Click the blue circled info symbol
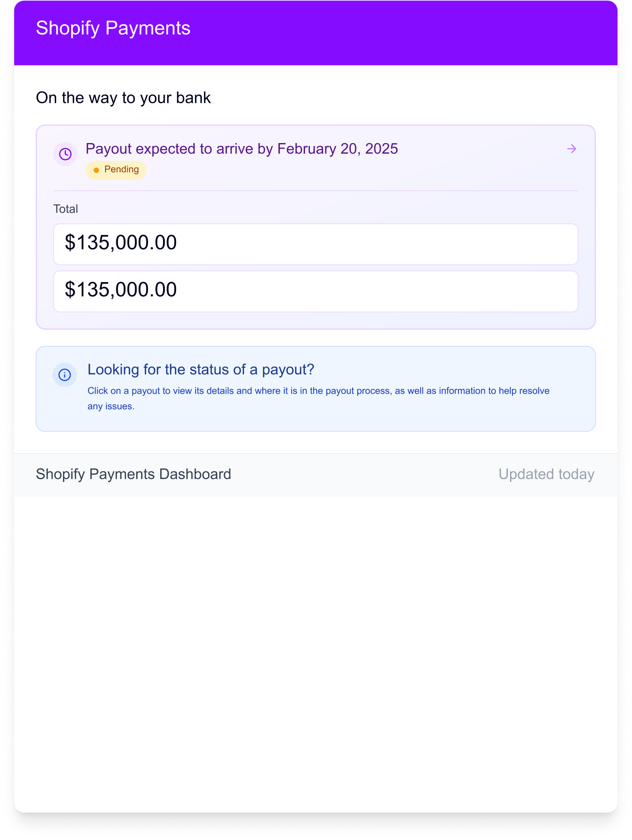The image size is (632, 840). [x=65, y=375]
